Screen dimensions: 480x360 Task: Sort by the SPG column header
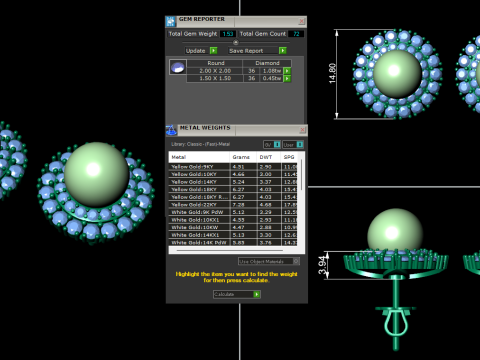[x=289, y=157]
